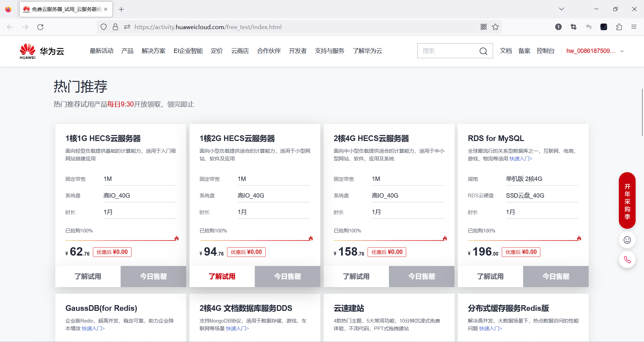
Task: Open the browser tab list dropdown arrow
Action: [x=561, y=9]
